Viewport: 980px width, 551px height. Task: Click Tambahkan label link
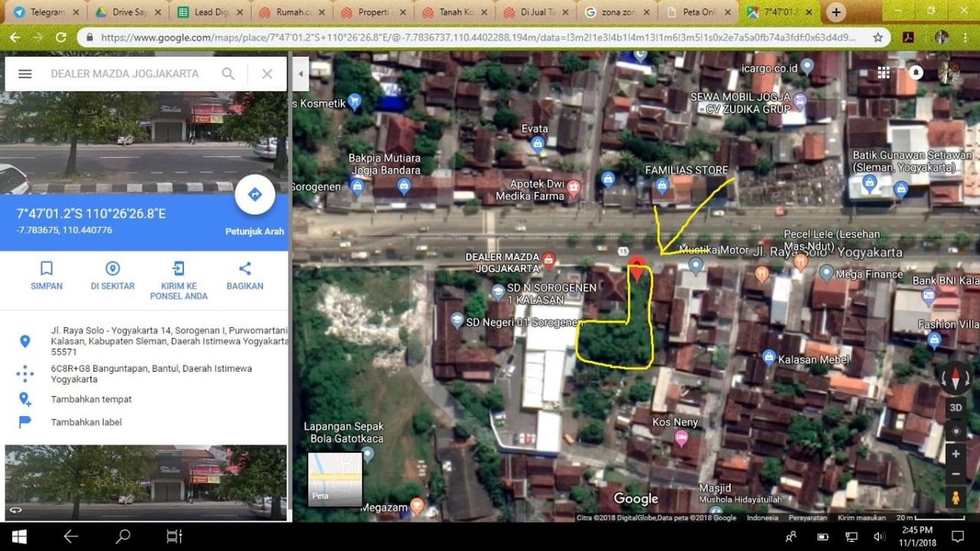click(86, 422)
